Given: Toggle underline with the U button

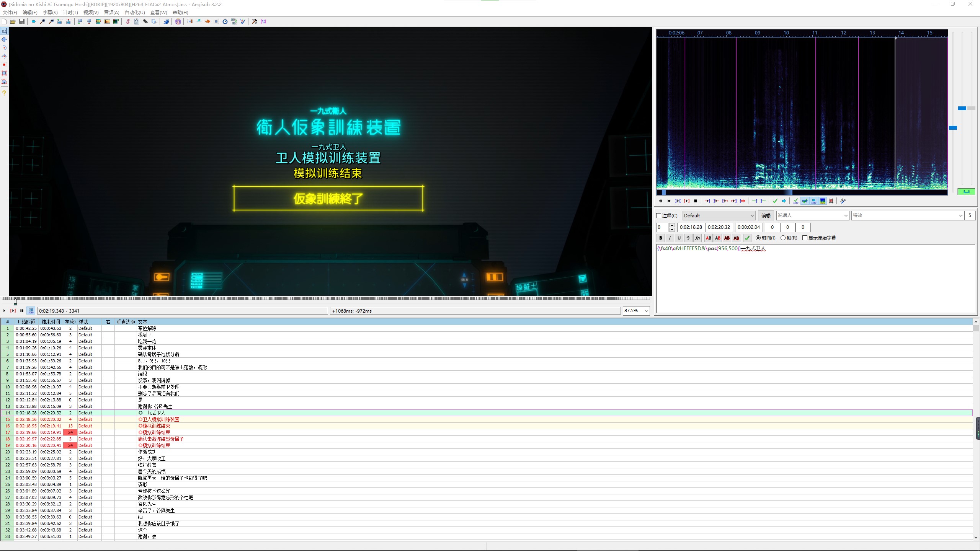Looking at the screenshot, I should tap(679, 238).
